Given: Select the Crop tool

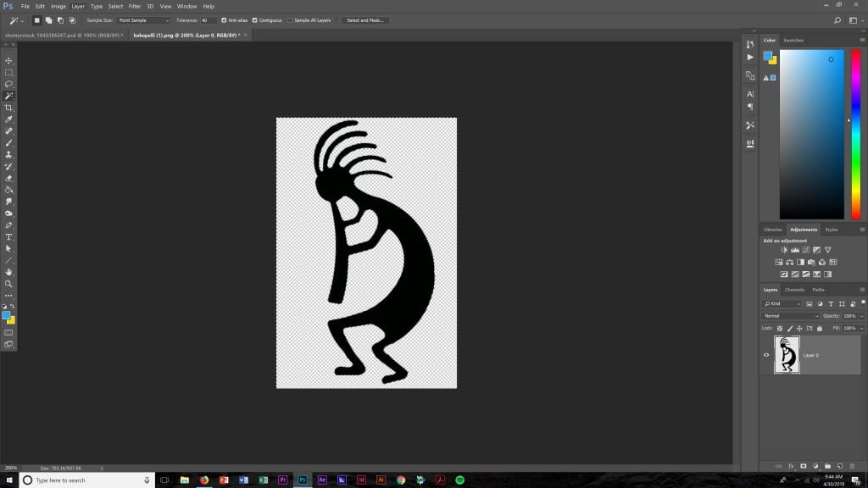Looking at the screenshot, I should pos(8,108).
